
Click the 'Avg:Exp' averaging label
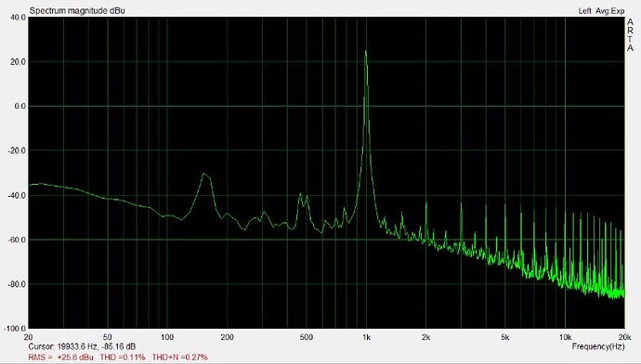tap(610, 11)
